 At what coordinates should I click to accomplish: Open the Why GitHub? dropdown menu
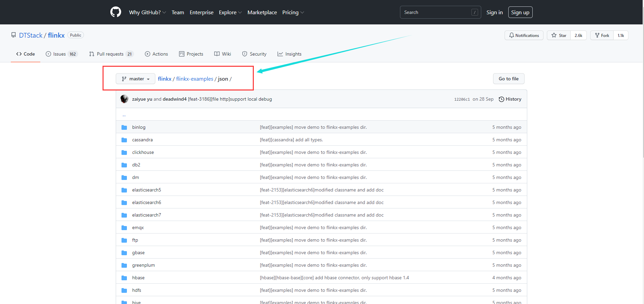click(147, 12)
